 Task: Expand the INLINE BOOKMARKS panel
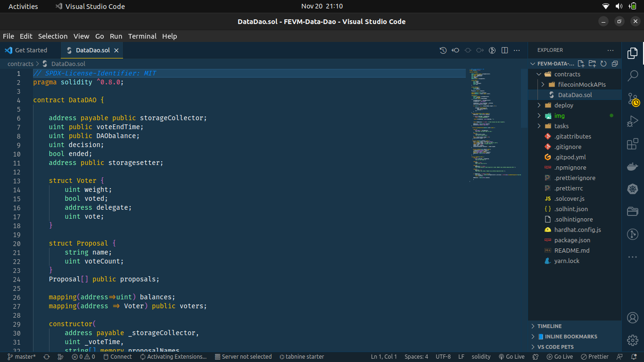pyautogui.click(x=575, y=337)
